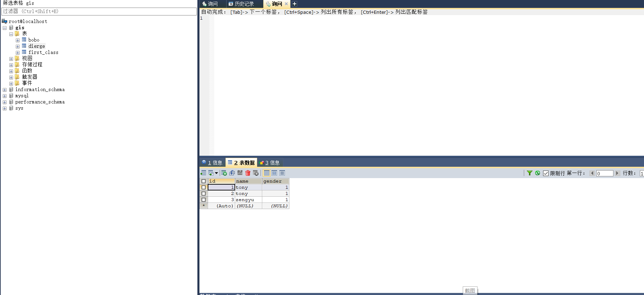The width and height of the screenshot is (644, 295).
Task: Sort by the gender column header
Action: tap(276, 181)
